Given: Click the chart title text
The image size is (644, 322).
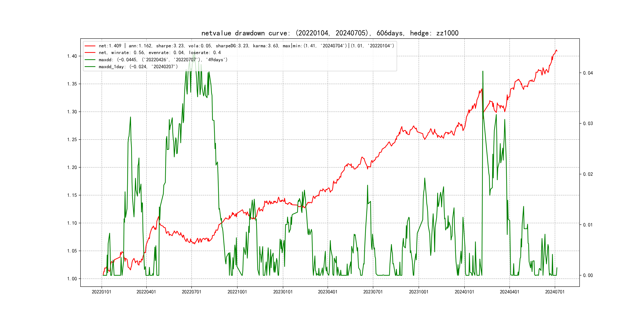Looking at the screenshot, I should pos(330,33).
